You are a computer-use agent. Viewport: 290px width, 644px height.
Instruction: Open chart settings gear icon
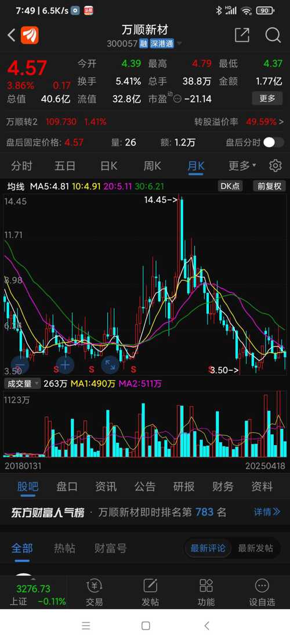point(275,166)
